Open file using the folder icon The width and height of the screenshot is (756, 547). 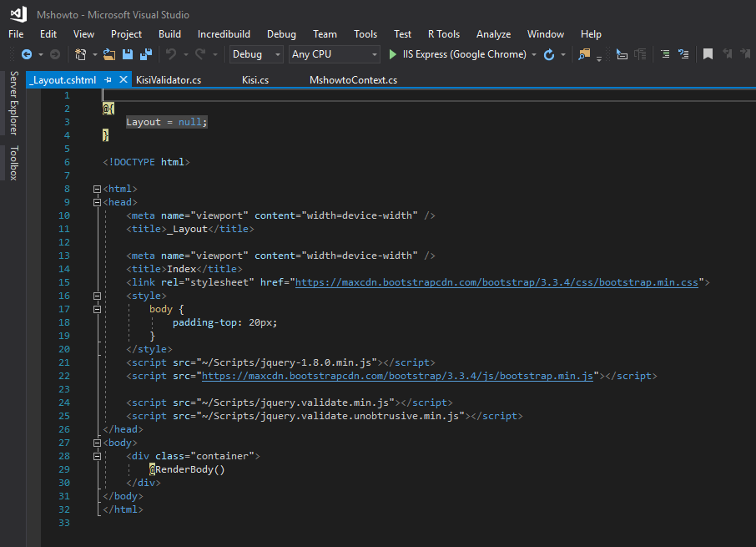[109, 54]
